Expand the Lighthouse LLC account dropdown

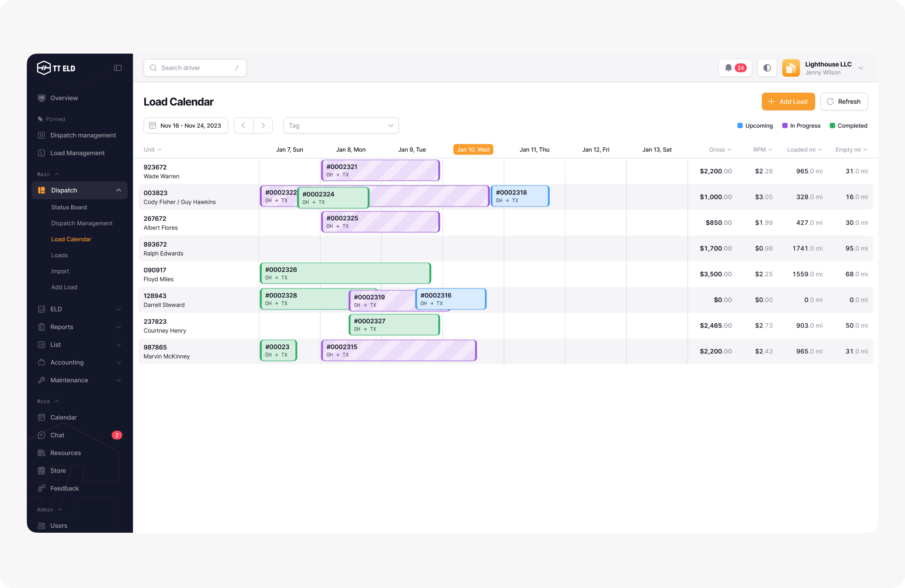[861, 68]
